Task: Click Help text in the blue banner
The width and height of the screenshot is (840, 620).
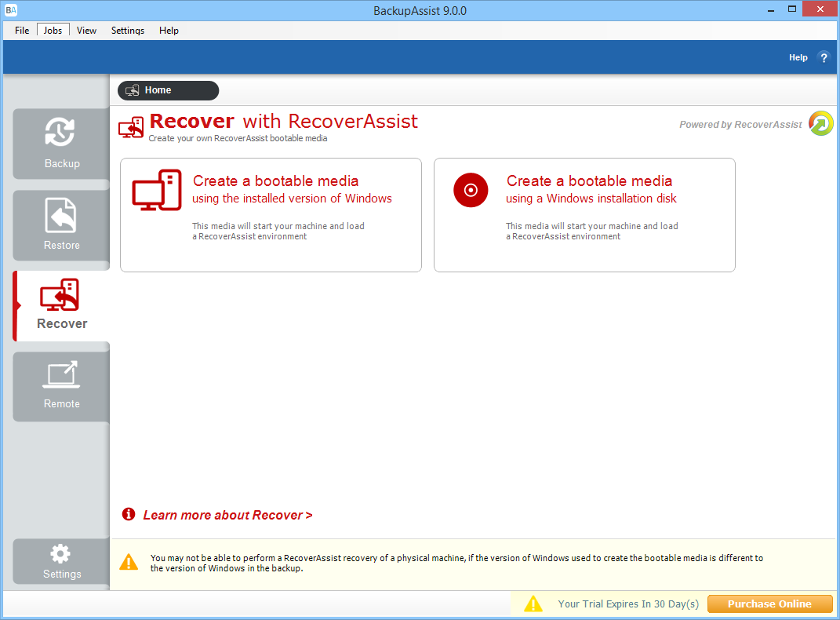Action: (x=798, y=57)
